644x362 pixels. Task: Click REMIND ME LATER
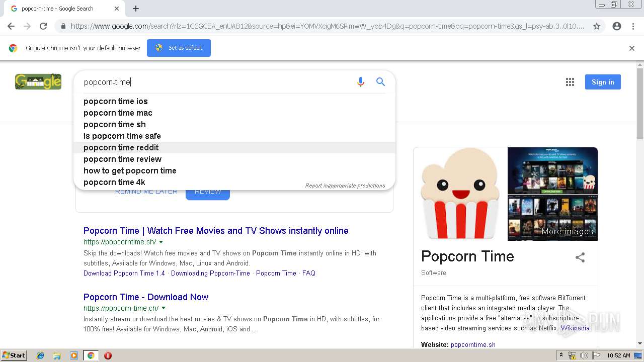click(146, 192)
